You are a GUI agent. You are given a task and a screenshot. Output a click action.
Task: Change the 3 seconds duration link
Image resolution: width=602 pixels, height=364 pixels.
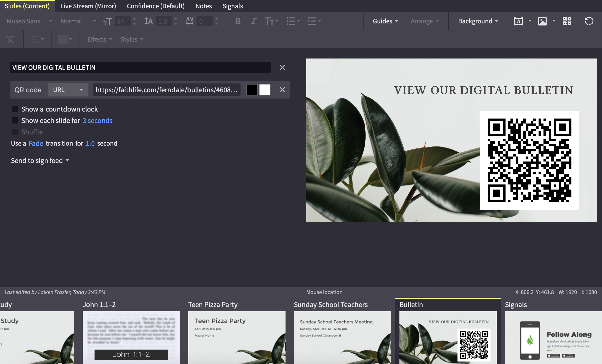pos(98,120)
